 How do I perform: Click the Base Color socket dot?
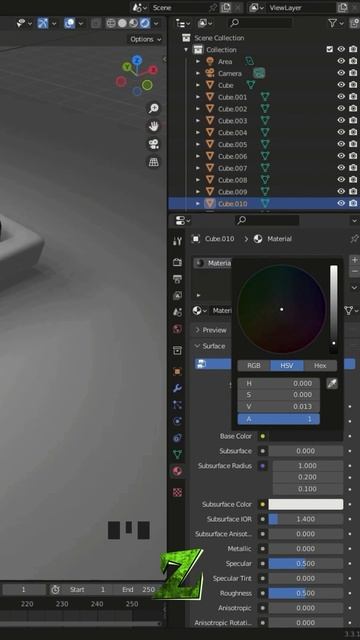point(262,436)
